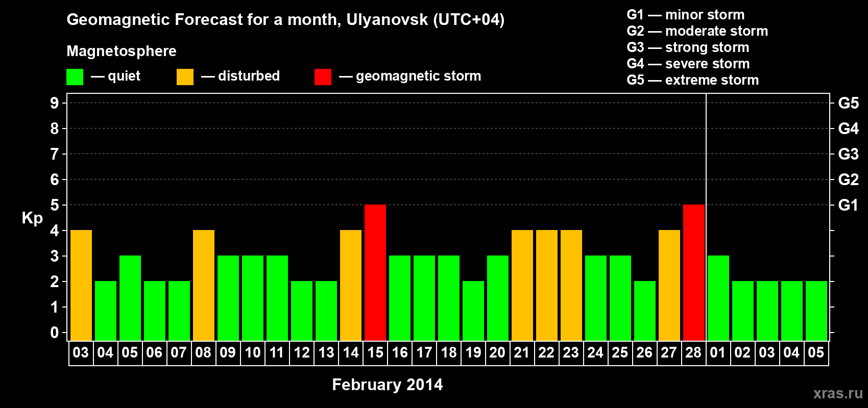Click the Kp value 9 on left axis
The height and width of the screenshot is (408, 868).
(55, 103)
